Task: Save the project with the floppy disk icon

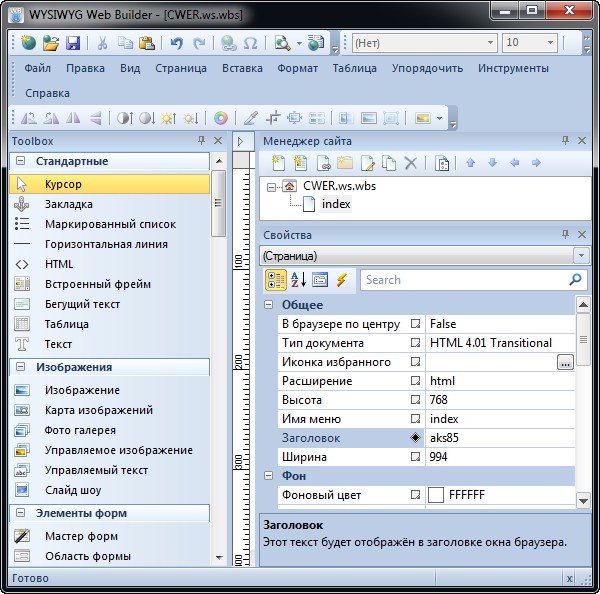Action: click(x=73, y=43)
